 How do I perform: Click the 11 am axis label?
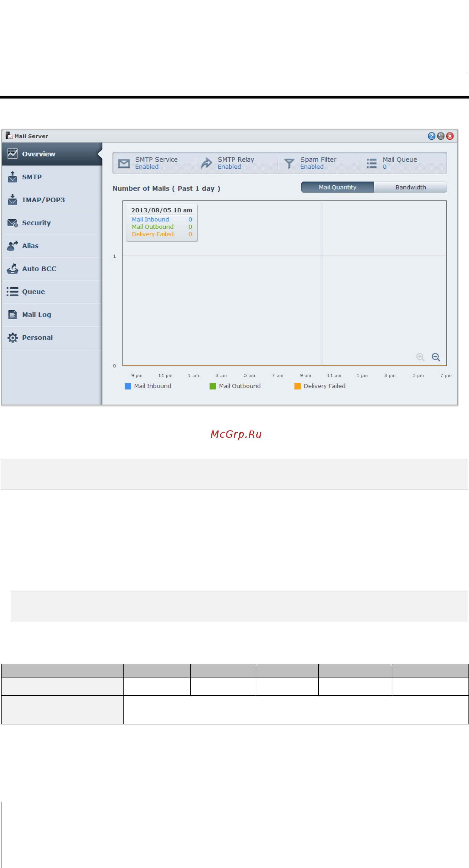pyautogui.click(x=334, y=375)
